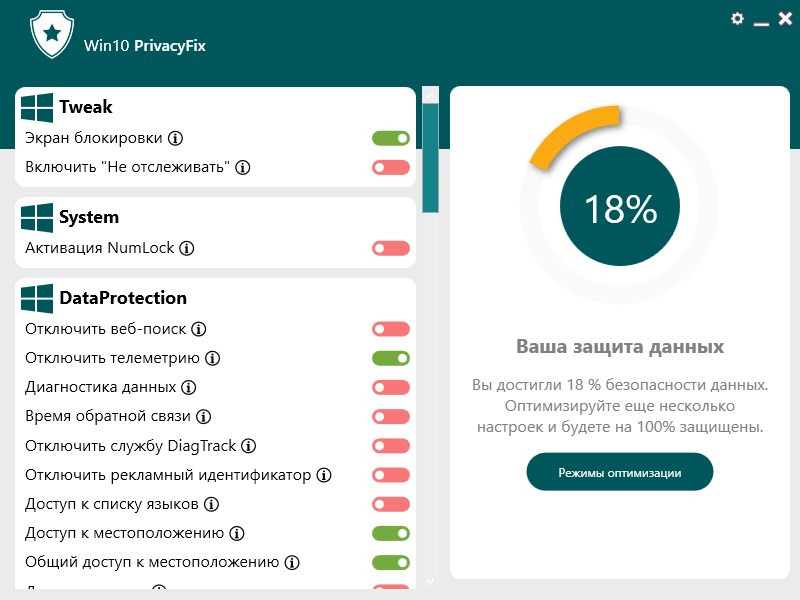Open info tooltip for "Активация NumLock"
This screenshot has height=600, width=800.
click(x=186, y=247)
